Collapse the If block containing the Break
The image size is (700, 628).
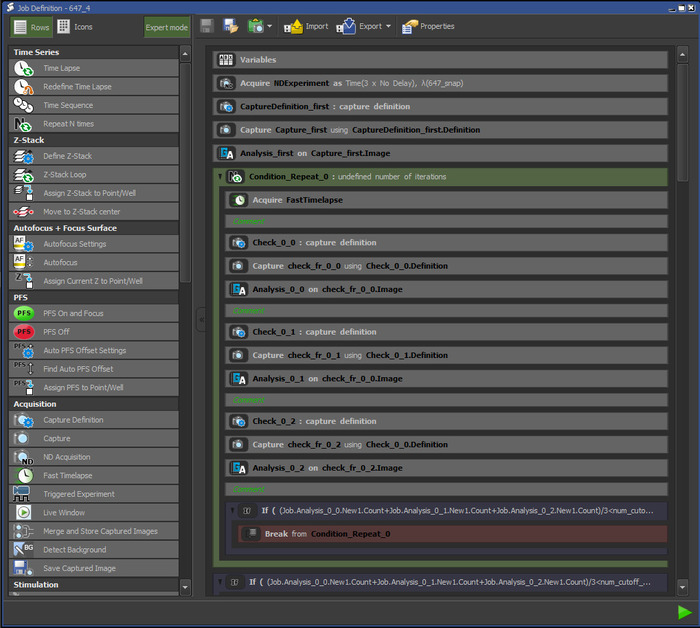(x=232, y=511)
